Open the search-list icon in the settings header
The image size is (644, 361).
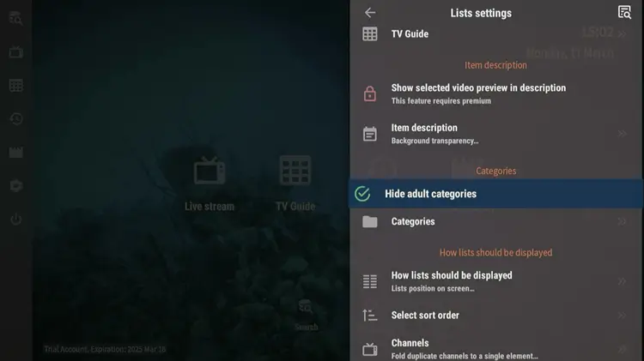624,13
